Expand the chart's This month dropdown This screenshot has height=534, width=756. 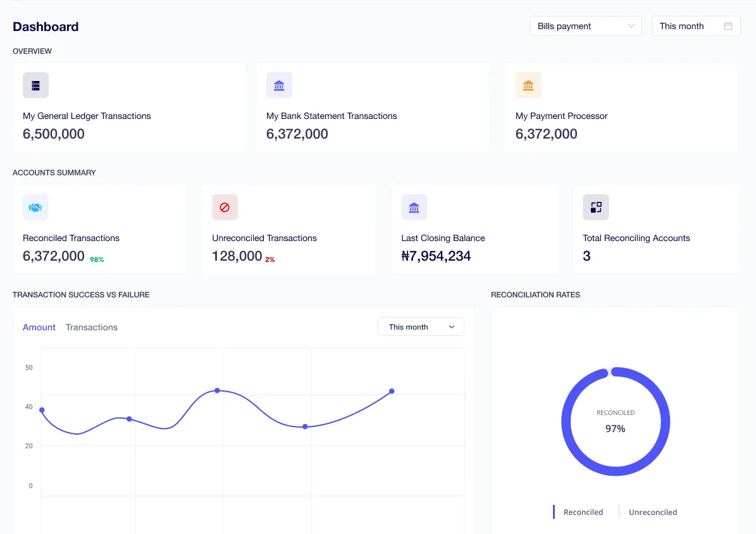pos(421,326)
